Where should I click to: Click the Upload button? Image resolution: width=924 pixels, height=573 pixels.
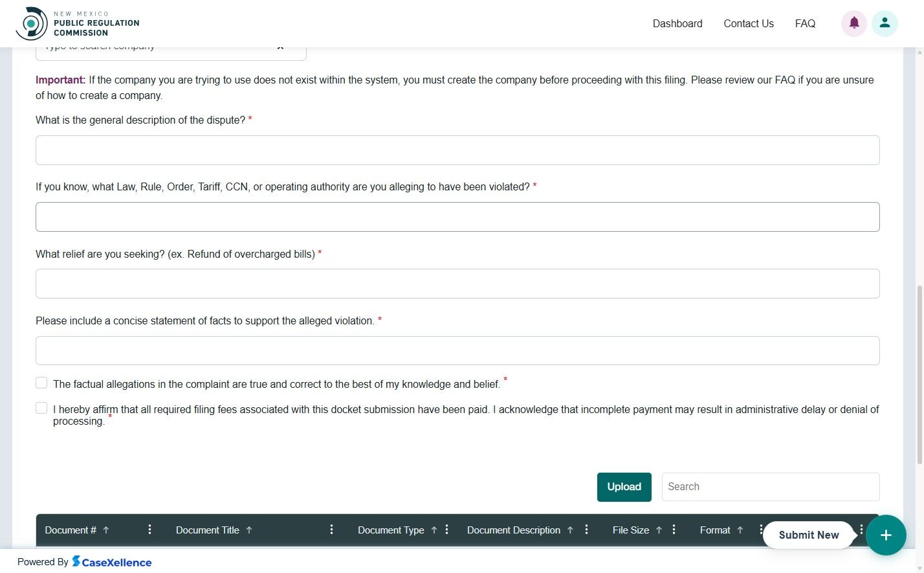click(x=624, y=486)
